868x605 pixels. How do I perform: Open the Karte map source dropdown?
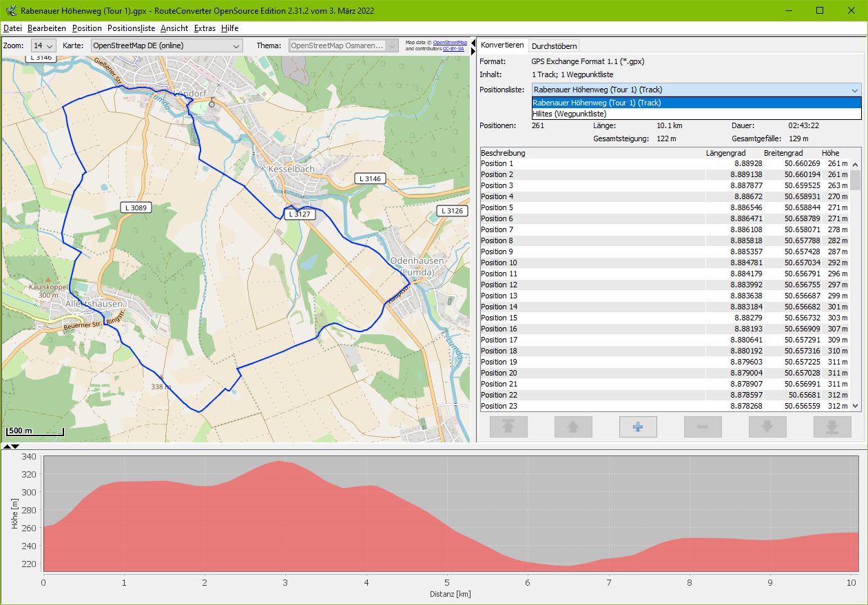(166, 45)
